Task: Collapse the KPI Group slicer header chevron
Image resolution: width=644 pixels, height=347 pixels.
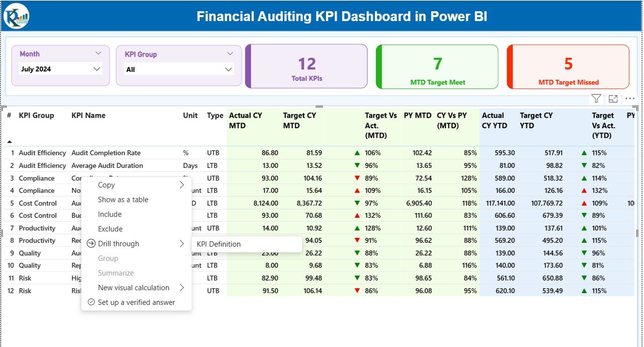Action: [230, 54]
